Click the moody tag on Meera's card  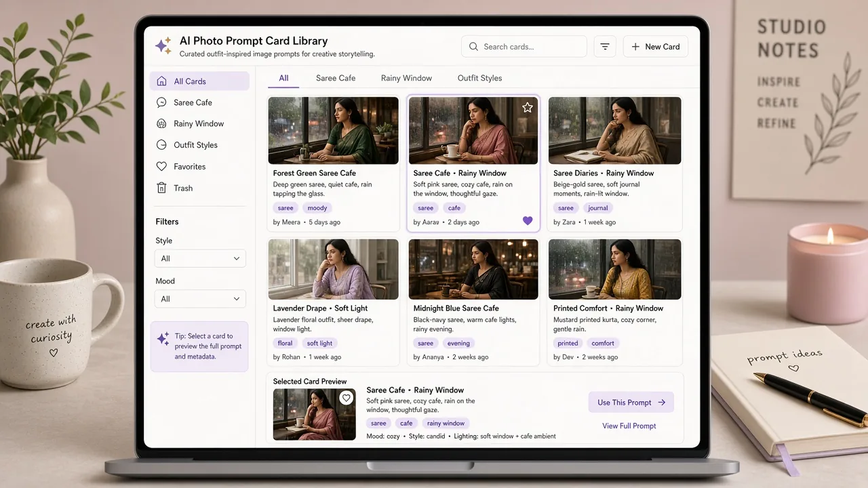click(317, 208)
